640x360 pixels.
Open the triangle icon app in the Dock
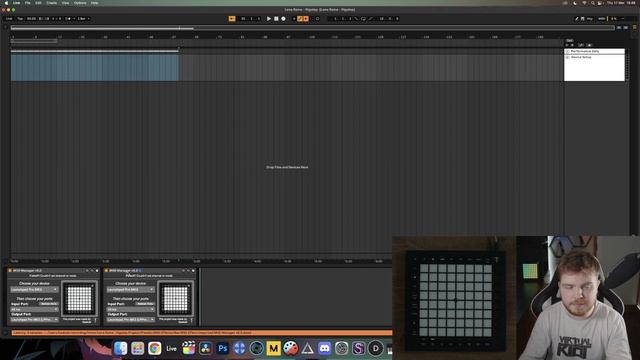tap(307, 348)
